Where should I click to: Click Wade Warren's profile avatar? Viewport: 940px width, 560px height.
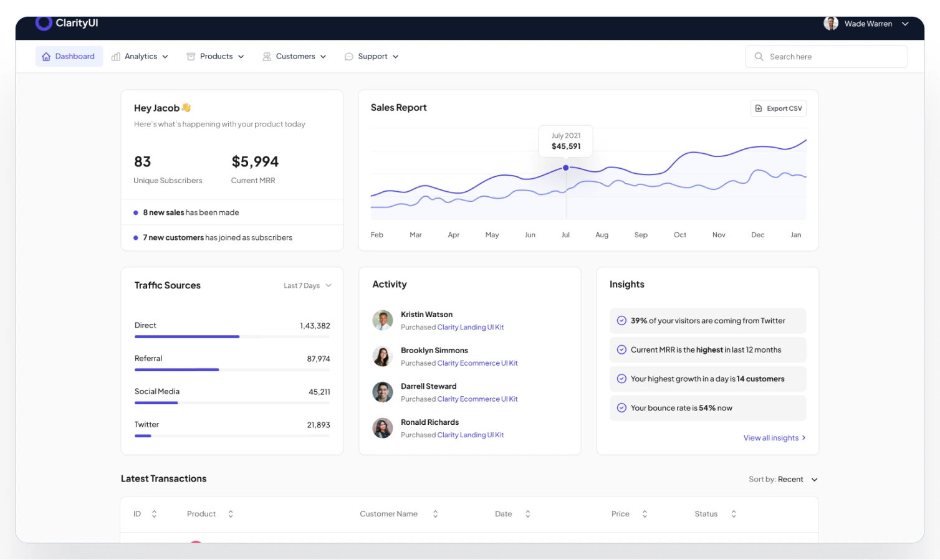[830, 24]
